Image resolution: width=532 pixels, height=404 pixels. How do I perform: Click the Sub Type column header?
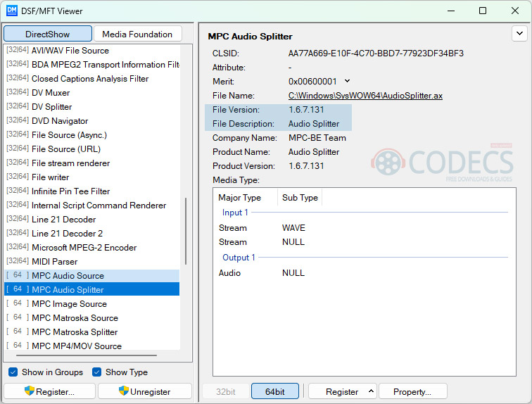[x=300, y=198]
